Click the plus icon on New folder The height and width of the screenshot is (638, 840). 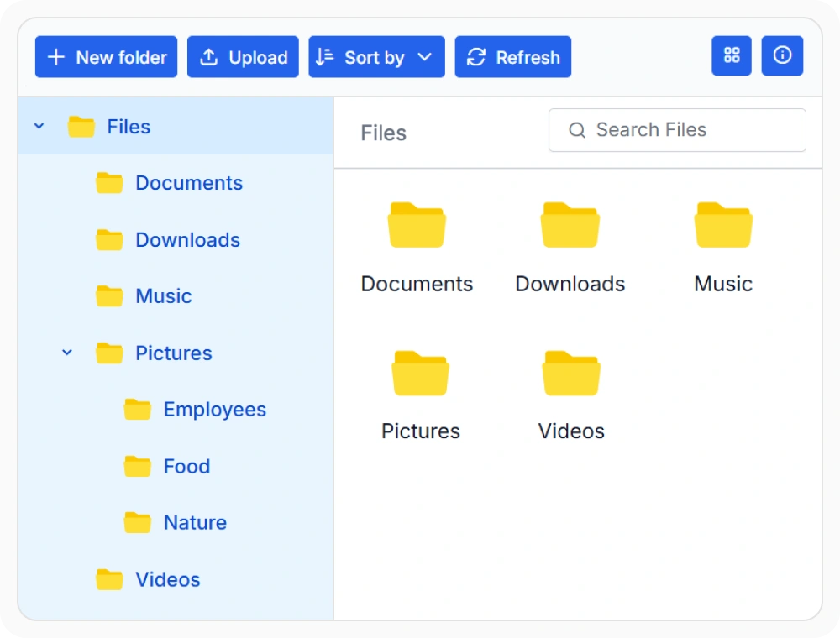point(56,57)
